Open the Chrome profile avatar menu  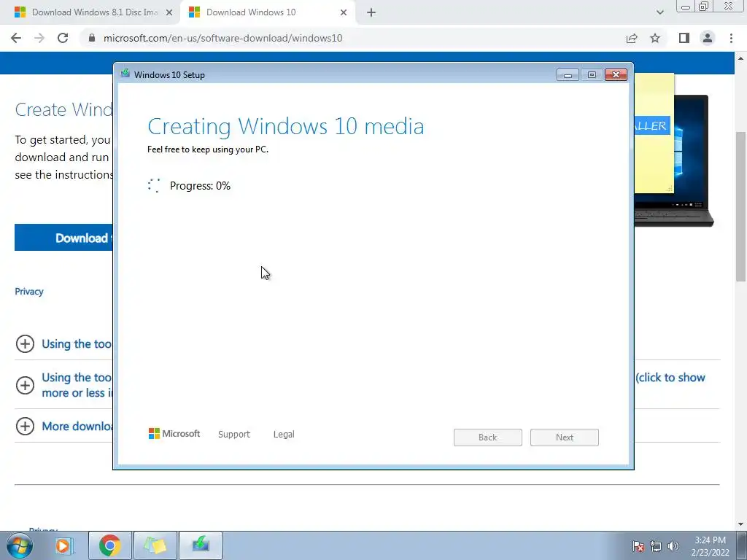tap(708, 38)
